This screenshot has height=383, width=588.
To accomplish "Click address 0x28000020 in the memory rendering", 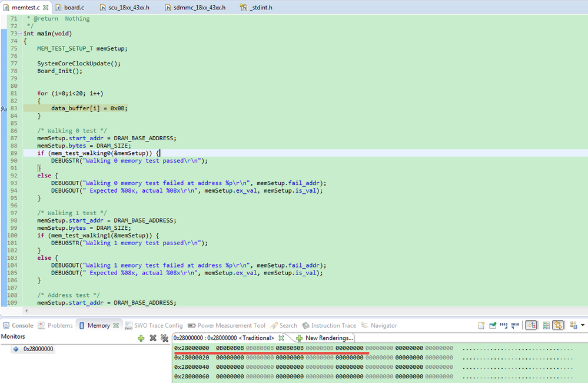I will coord(192,358).
